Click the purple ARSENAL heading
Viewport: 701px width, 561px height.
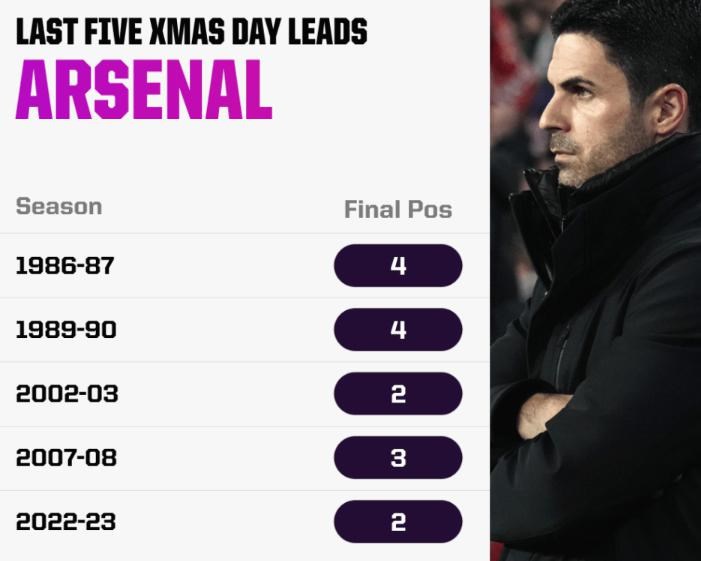pyautogui.click(x=144, y=90)
